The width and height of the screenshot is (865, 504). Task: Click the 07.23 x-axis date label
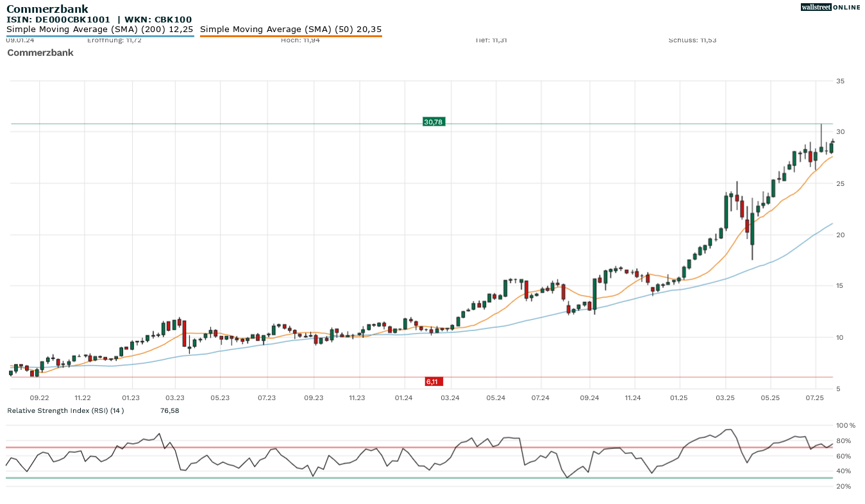click(267, 398)
